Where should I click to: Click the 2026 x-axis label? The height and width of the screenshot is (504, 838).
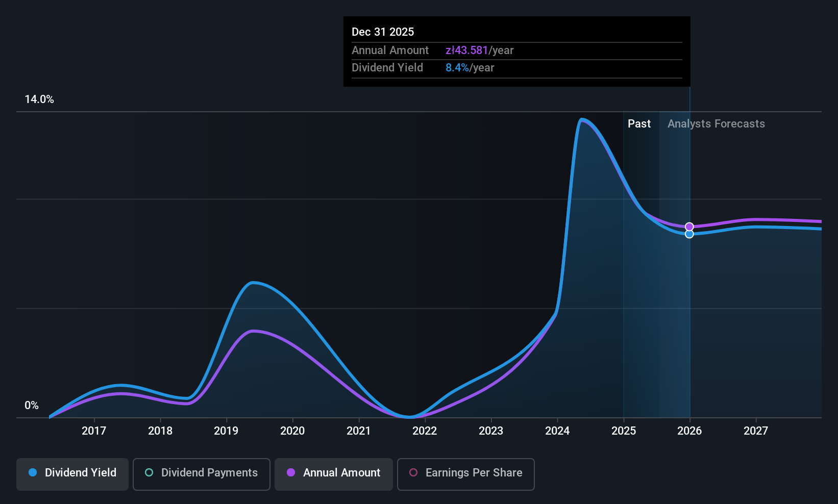(x=689, y=431)
